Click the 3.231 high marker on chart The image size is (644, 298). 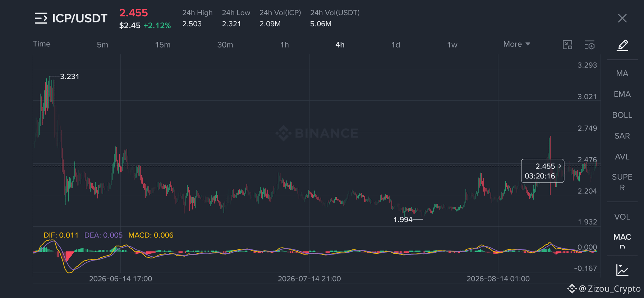click(x=69, y=76)
